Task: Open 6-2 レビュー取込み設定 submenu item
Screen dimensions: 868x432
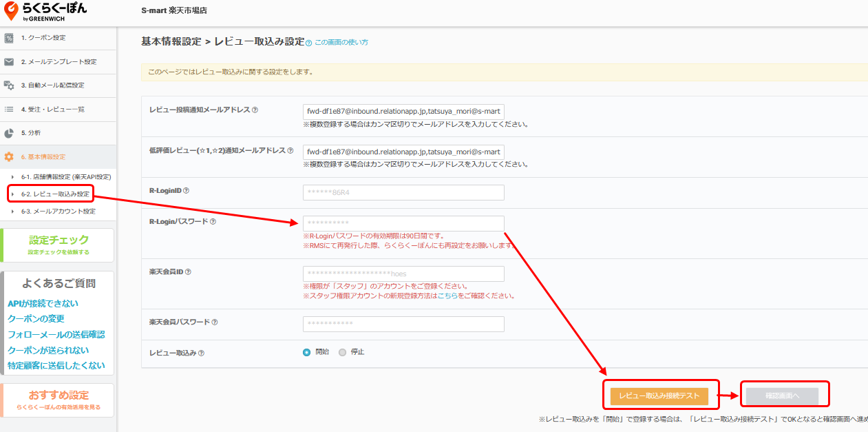Action: (55, 194)
